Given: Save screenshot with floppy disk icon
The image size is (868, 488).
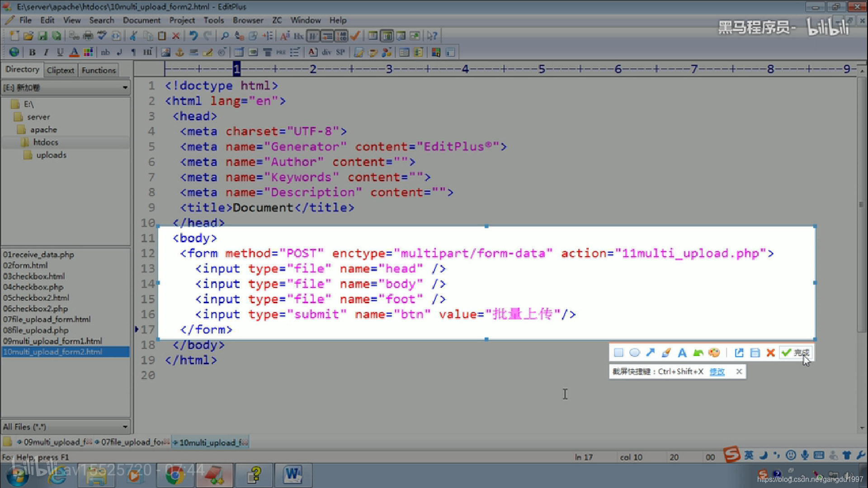Looking at the screenshot, I should point(755,353).
